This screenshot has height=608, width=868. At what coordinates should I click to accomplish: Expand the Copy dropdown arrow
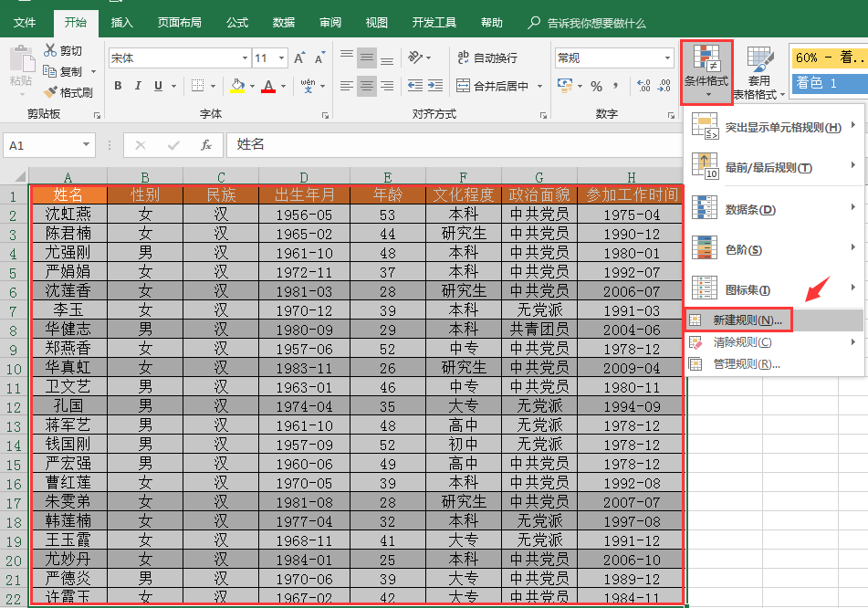[x=93, y=71]
